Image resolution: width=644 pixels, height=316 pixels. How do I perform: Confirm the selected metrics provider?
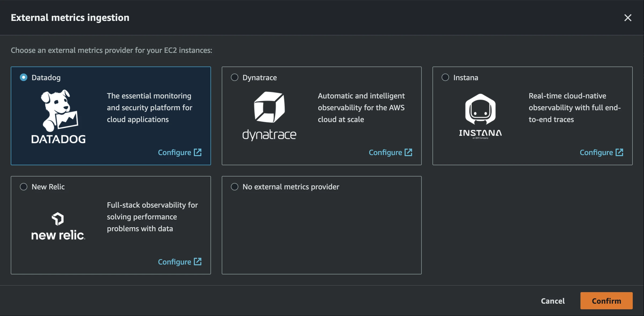[606, 301]
